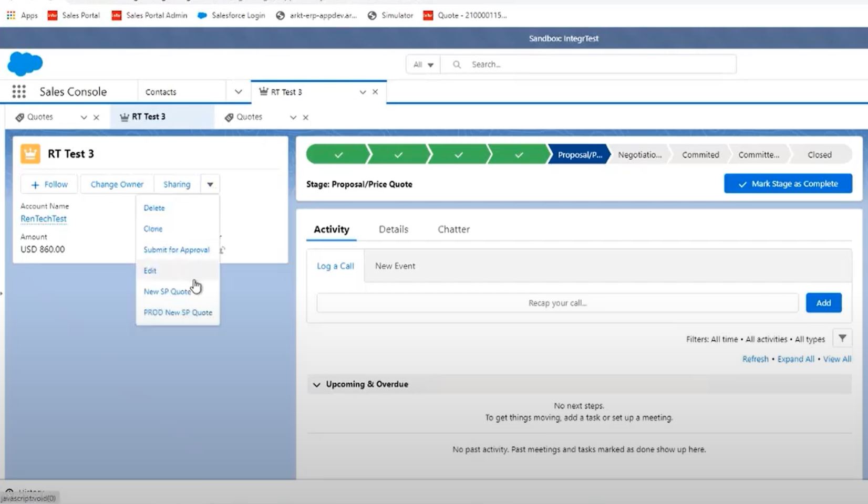This screenshot has width=868, height=504.
Task: Open the activity filter funnel icon
Action: tap(842, 339)
